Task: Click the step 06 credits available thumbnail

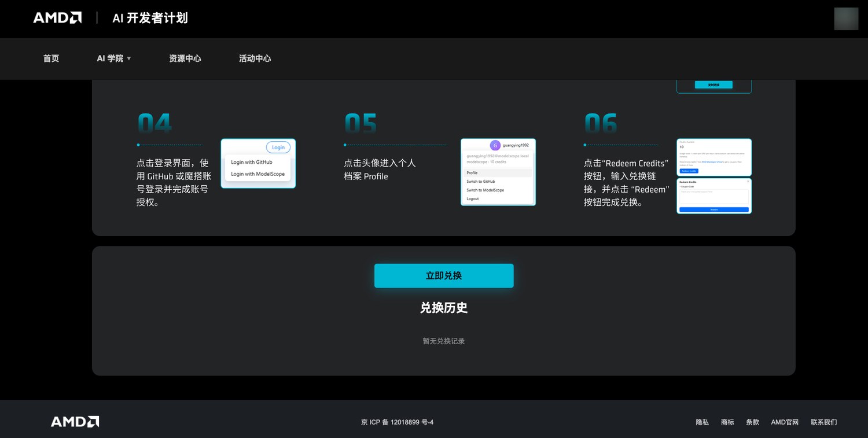Action: pyautogui.click(x=714, y=157)
